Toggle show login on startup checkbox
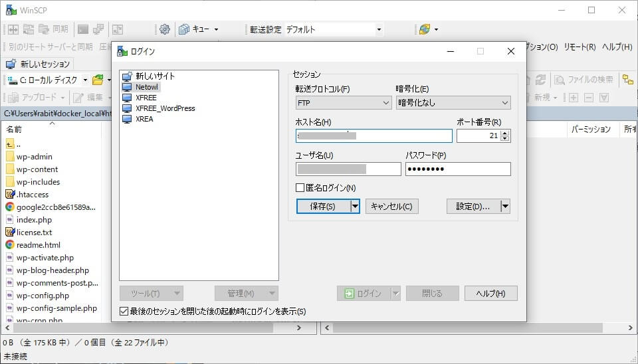The image size is (638, 364). 124,311
